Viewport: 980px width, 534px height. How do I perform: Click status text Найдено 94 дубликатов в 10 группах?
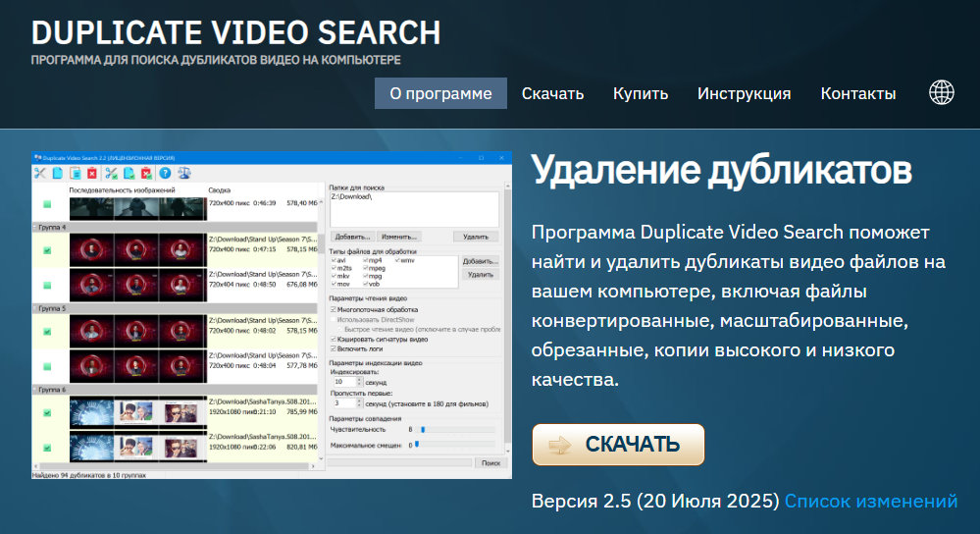(x=88, y=475)
